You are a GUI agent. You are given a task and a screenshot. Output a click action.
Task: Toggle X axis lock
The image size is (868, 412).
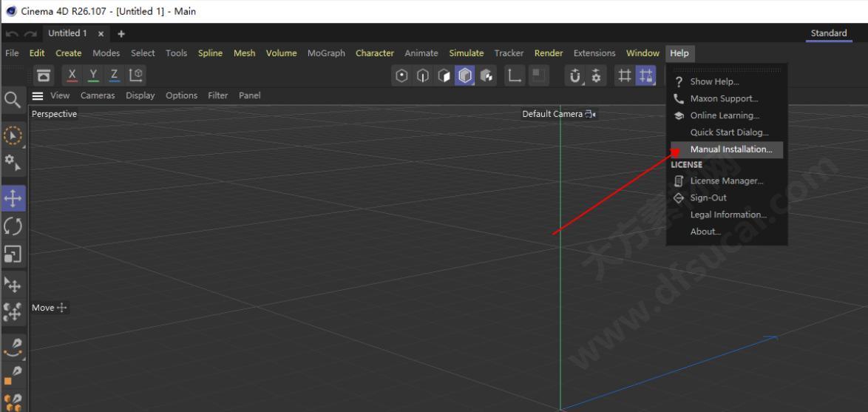click(72, 75)
